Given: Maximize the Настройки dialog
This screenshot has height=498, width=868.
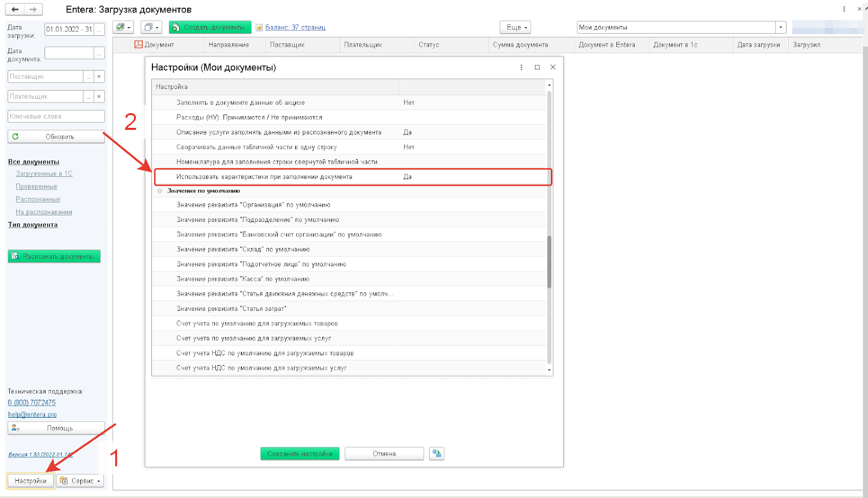Looking at the screenshot, I should coord(537,67).
